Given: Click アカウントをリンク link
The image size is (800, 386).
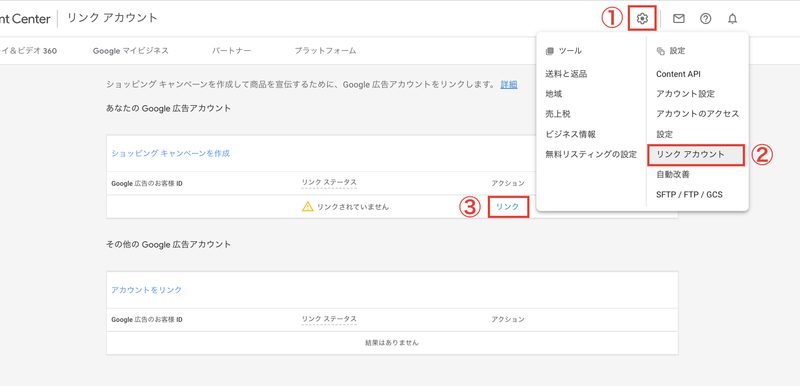Looking at the screenshot, I should tap(146, 290).
